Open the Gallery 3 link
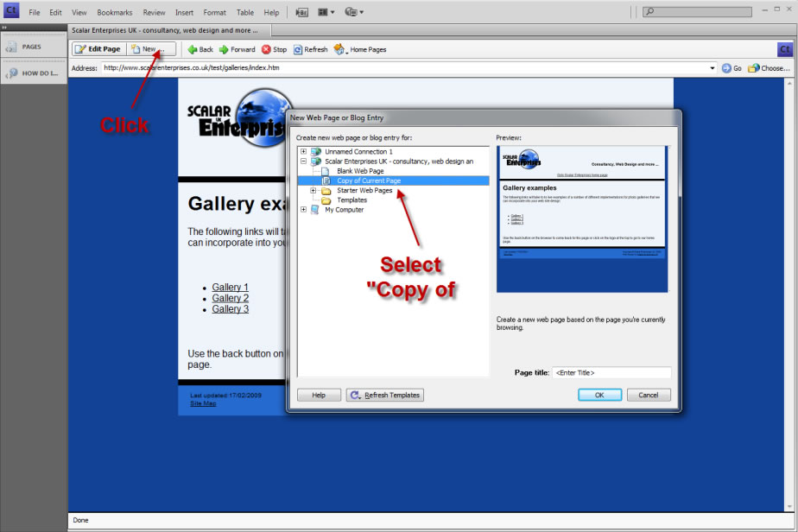798x532 pixels. tap(230, 309)
